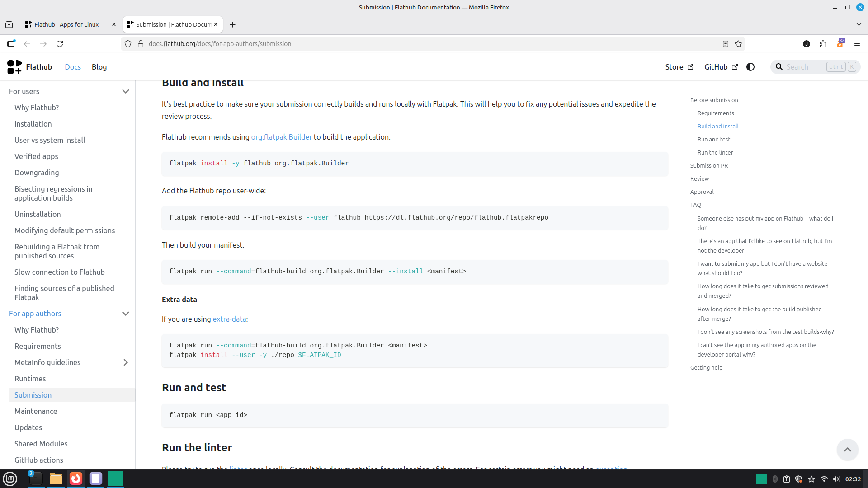Image resolution: width=868 pixels, height=488 pixels.
Task: Collapse the 'For users' sidebar section
Action: (x=126, y=91)
